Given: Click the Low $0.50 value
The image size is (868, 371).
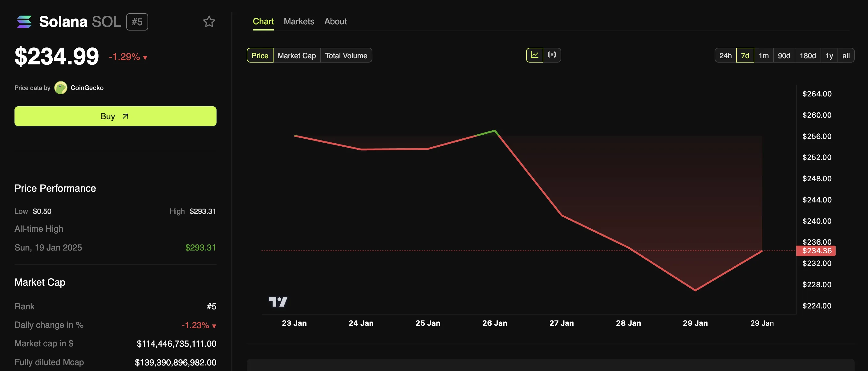Looking at the screenshot, I should coord(42,211).
